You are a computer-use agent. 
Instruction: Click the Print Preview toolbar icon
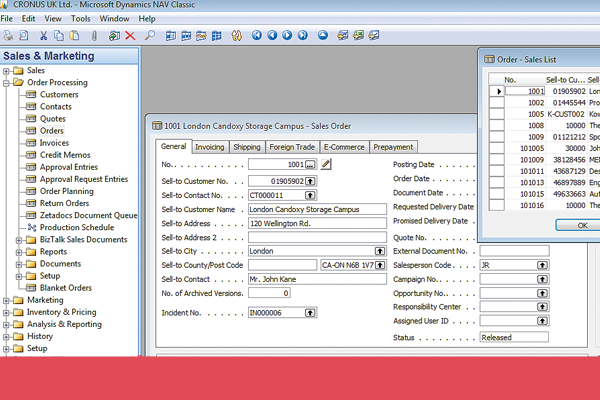24,36
